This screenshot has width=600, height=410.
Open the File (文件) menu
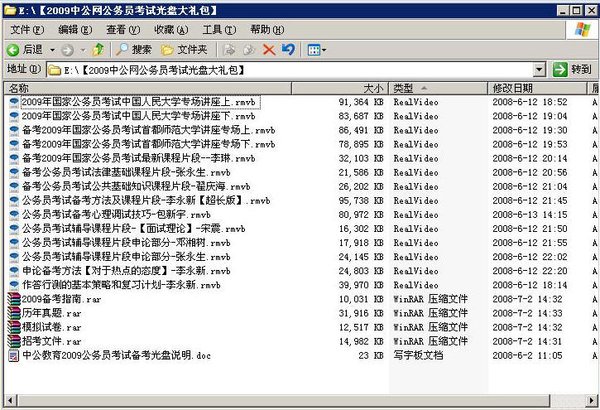pyautogui.click(x=27, y=29)
